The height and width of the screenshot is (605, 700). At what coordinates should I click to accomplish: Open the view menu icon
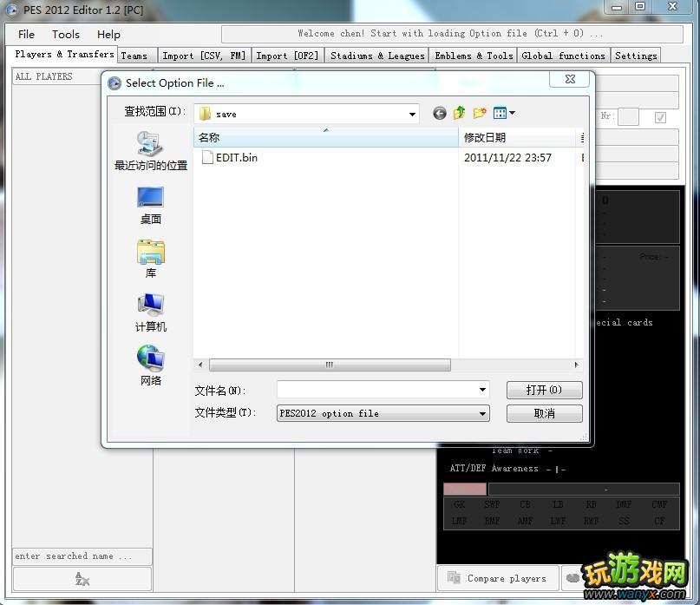point(504,113)
